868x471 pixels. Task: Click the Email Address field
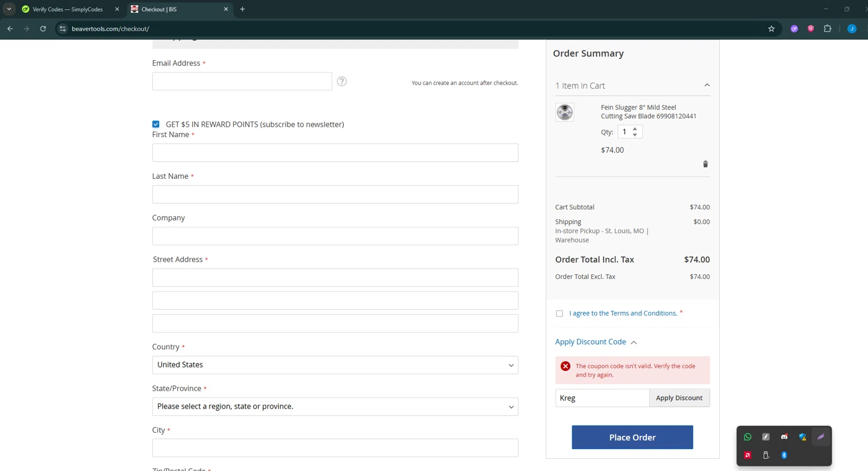242,82
